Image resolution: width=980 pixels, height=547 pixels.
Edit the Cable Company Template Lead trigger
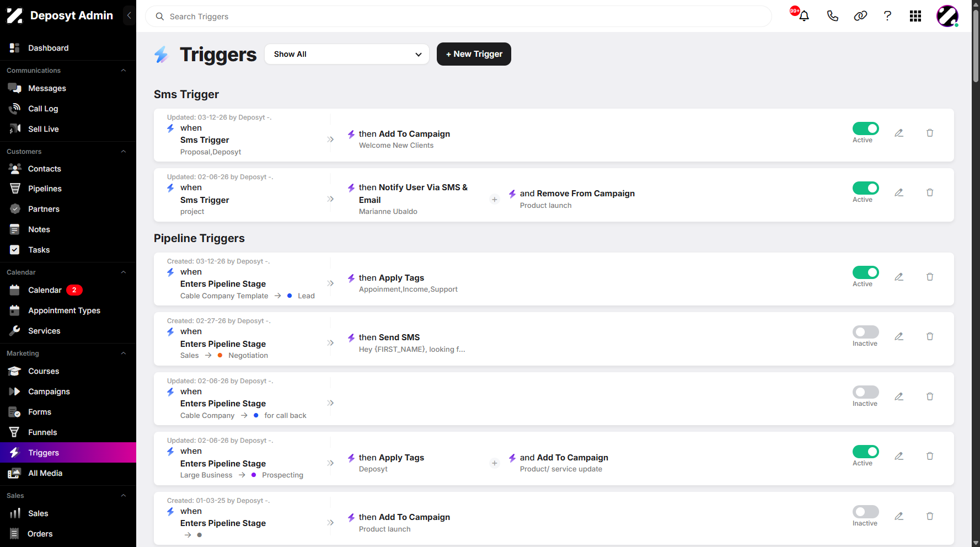tap(899, 277)
